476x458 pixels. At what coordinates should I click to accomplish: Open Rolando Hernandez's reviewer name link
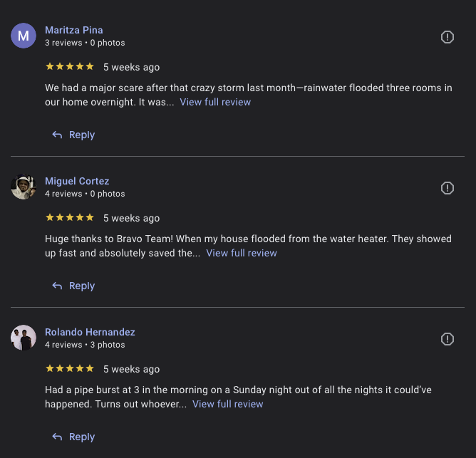click(90, 332)
